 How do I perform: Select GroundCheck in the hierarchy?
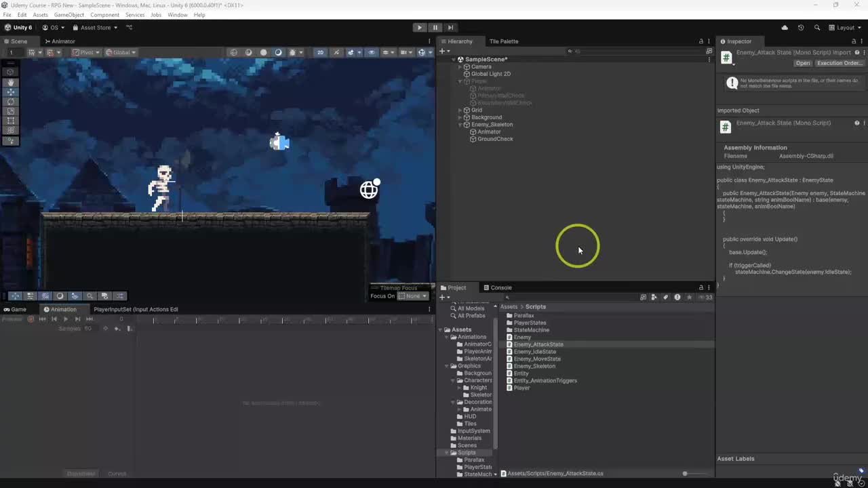pos(495,139)
